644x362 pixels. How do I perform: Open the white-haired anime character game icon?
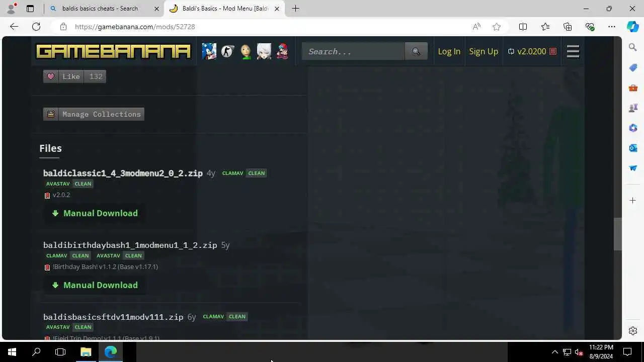(x=264, y=51)
